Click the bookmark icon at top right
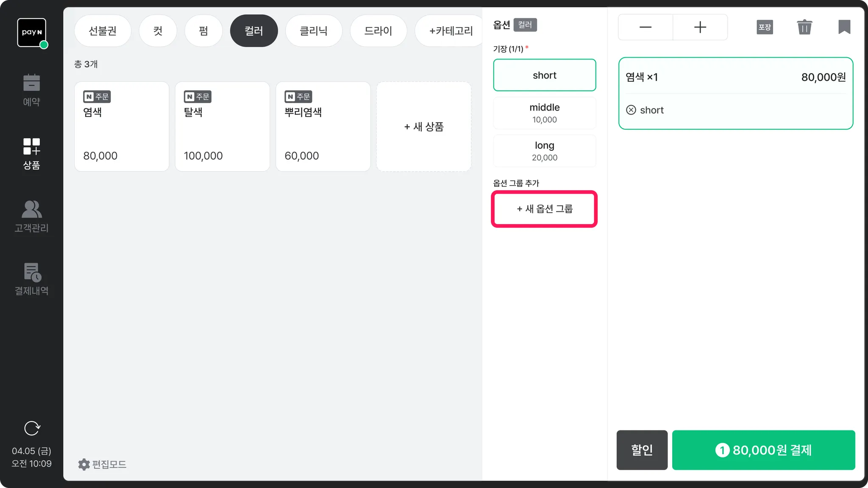This screenshot has height=488, width=868. point(844,27)
